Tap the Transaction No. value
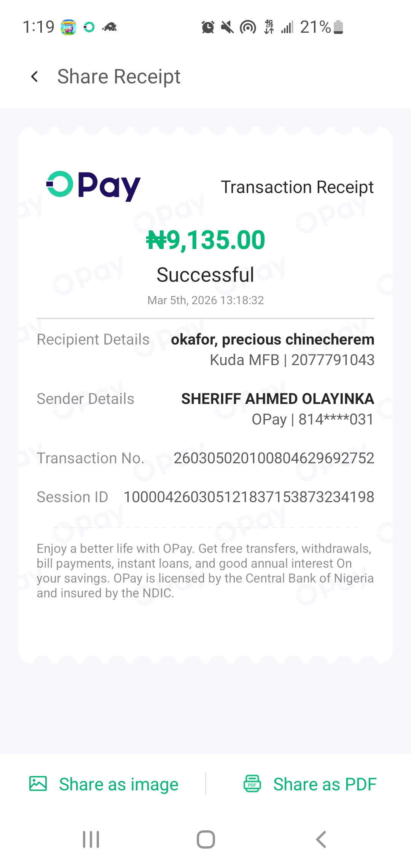 (x=274, y=458)
